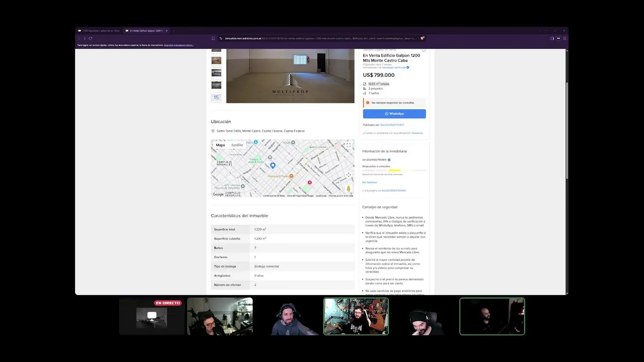Focus the mercadolibre address bar
Image resolution: width=644 pixels, height=362 pixels.
coord(320,38)
